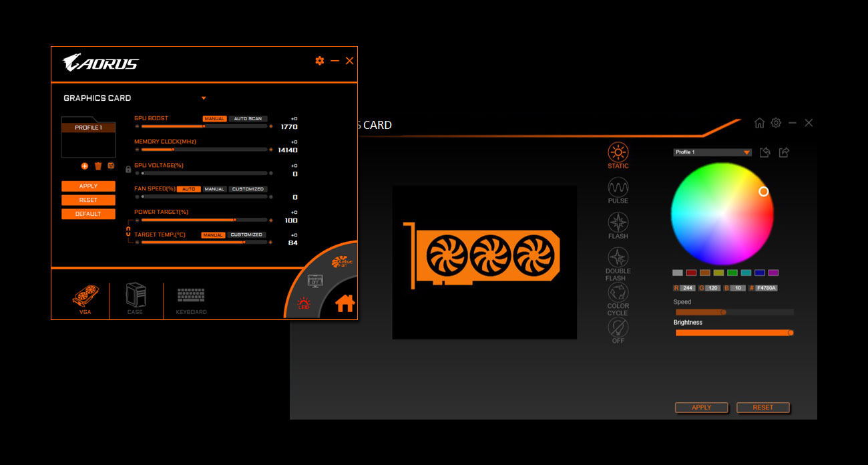Click the home icon in the LED window
The image size is (868, 465).
click(759, 123)
